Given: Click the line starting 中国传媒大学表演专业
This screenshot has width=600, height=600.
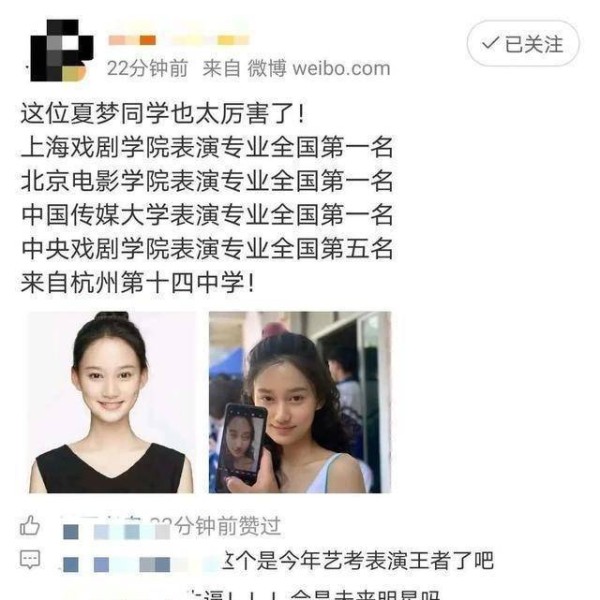Looking at the screenshot, I should click(207, 215).
